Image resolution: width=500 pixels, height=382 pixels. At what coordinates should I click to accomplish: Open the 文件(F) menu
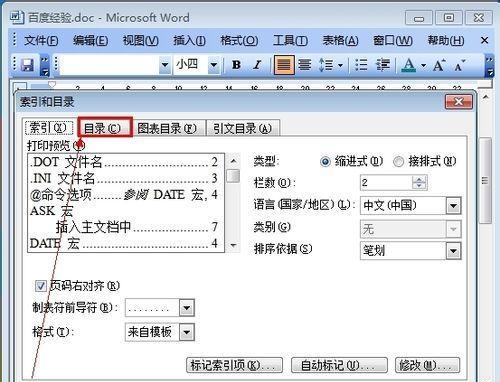[41, 41]
